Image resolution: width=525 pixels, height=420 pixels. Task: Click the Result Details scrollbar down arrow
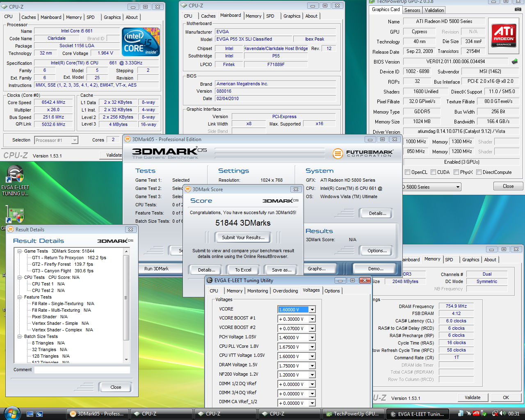coord(126,360)
